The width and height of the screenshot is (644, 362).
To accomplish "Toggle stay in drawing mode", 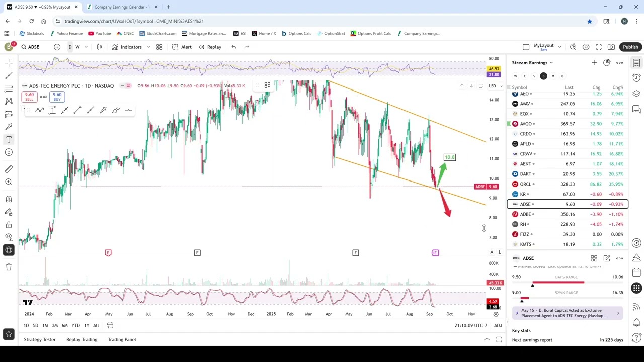I will tap(9, 212).
